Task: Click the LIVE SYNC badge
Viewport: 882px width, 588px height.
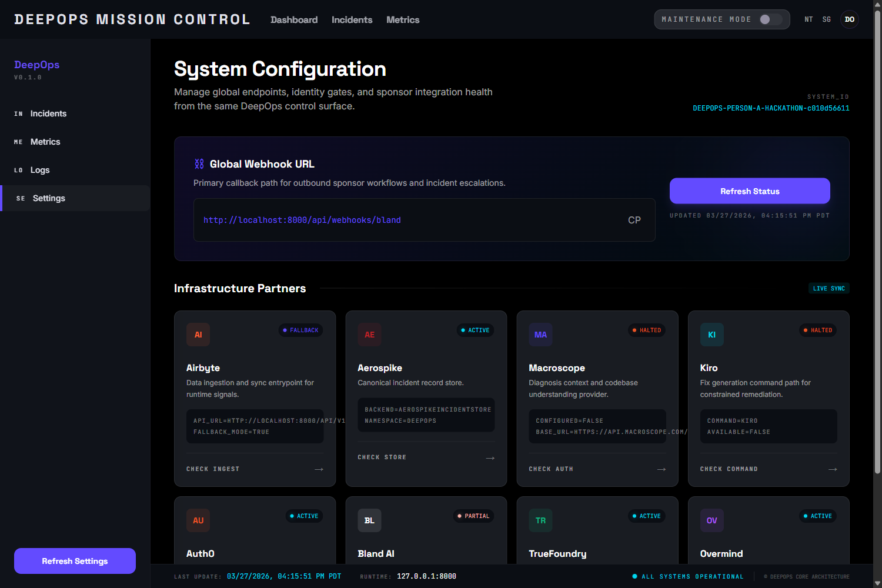Action: (x=828, y=288)
